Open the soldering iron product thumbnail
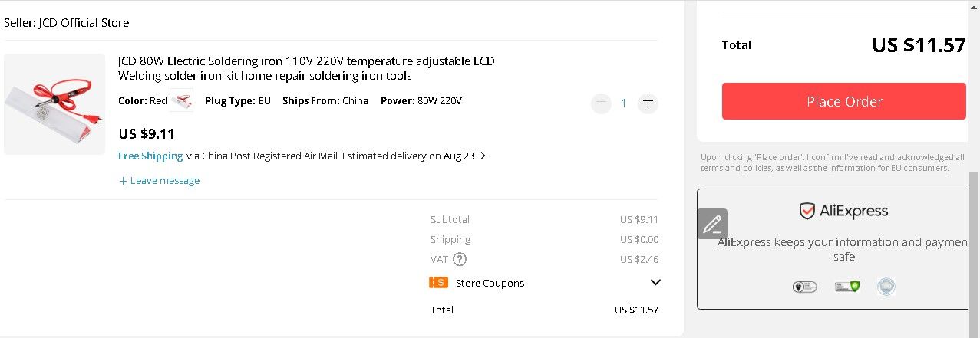 (x=54, y=104)
